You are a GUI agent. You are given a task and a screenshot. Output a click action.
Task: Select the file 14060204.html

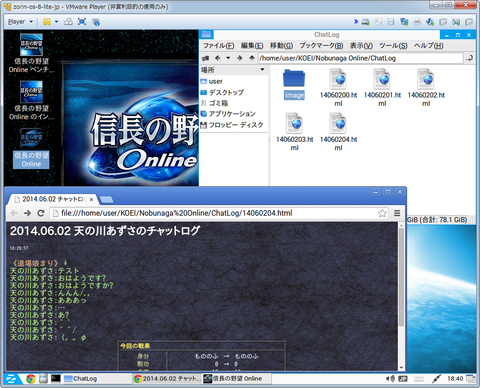click(338, 132)
